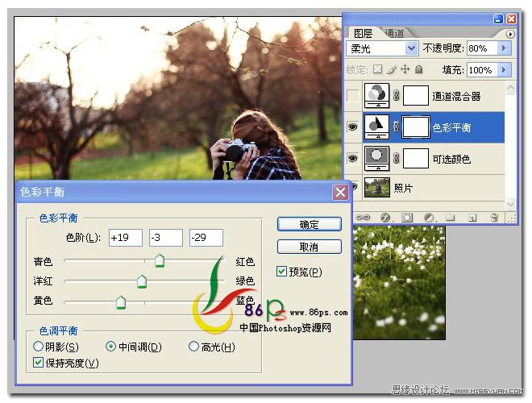Viewport: 532px width, 403px height.
Task: Open the 填充 fill slider arrow
Action: (504, 69)
